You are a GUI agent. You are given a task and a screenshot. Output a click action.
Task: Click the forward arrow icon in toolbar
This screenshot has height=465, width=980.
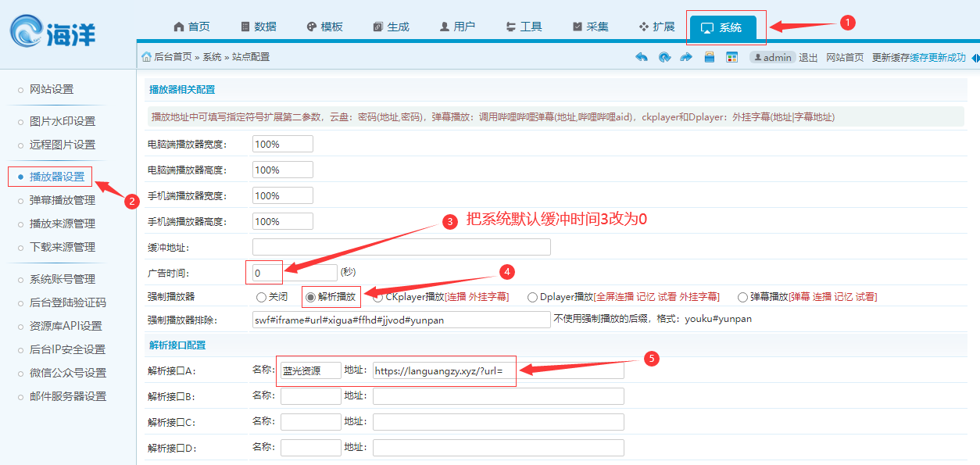click(x=686, y=57)
